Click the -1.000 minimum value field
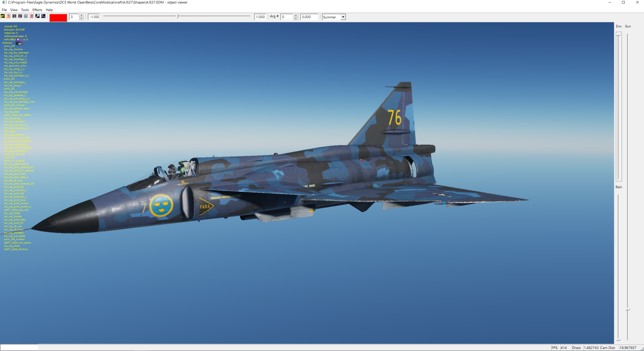Image resolution: width=644 pixels, height=351 pixels. coord(94,17)
